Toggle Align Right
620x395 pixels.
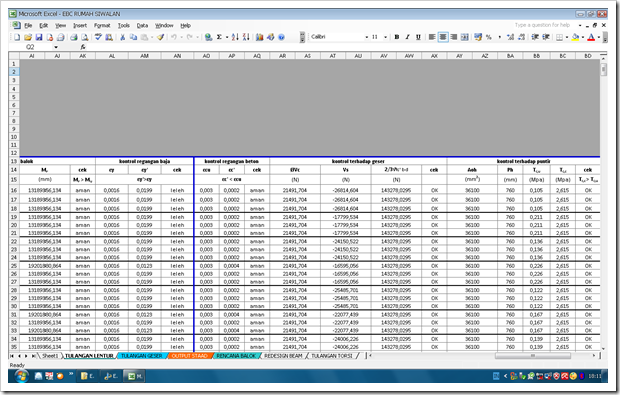click(x=454, y=37)
